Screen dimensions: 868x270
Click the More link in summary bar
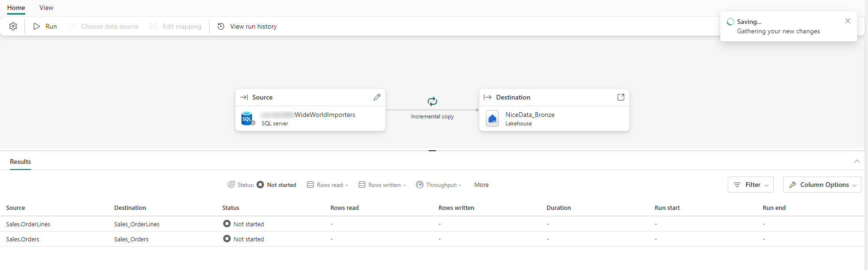coord(482,185)
